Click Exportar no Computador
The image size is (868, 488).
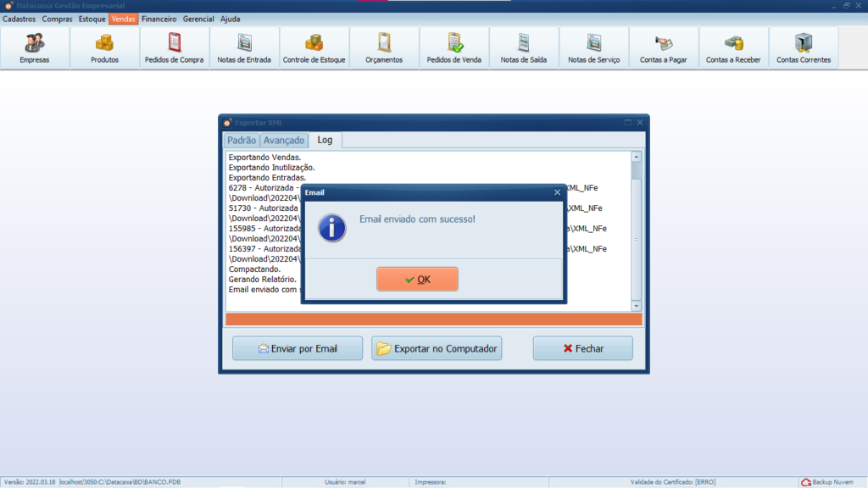pyautogui.click(x=436, y=347)
